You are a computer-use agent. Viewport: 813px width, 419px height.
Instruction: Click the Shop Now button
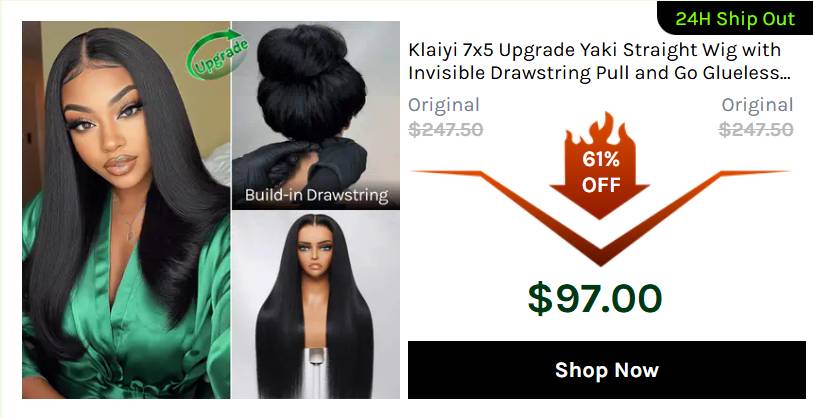click(x=607, y=370)
